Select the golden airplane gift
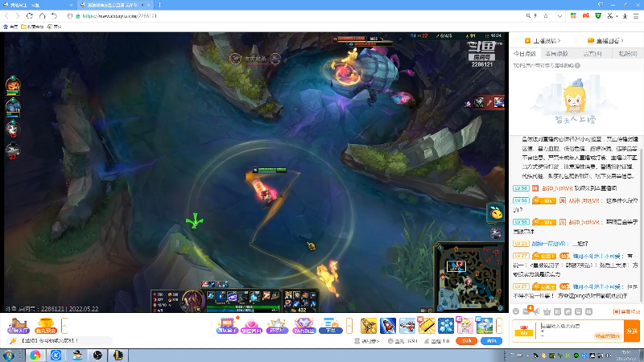The width and height of the screenshot is (644, 362). coord(369,326)
